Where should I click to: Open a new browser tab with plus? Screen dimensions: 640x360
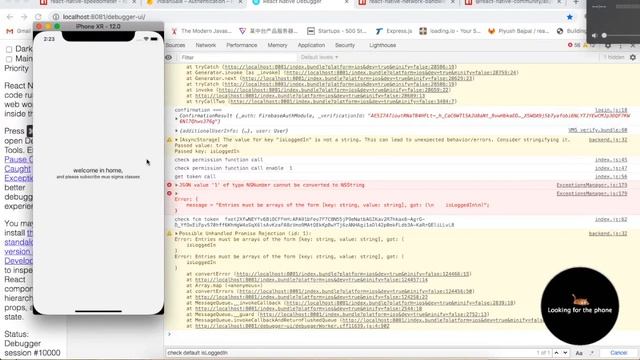(576, 2)
